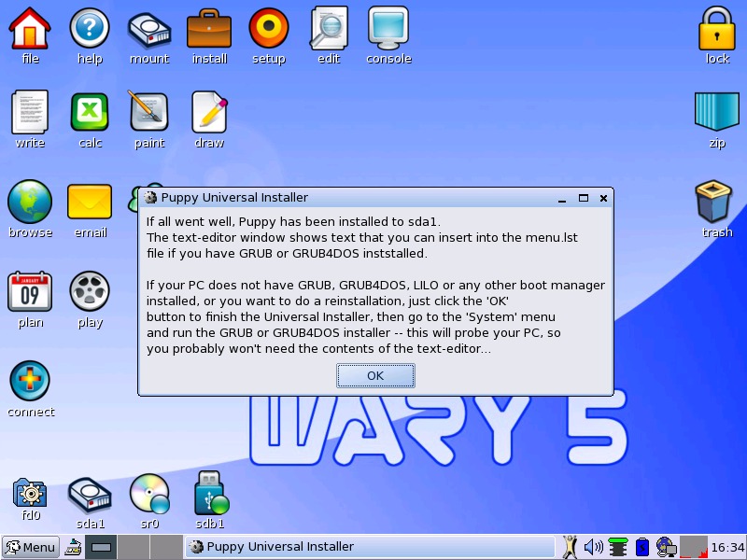Open the browse web globe icon

[30, 203]
